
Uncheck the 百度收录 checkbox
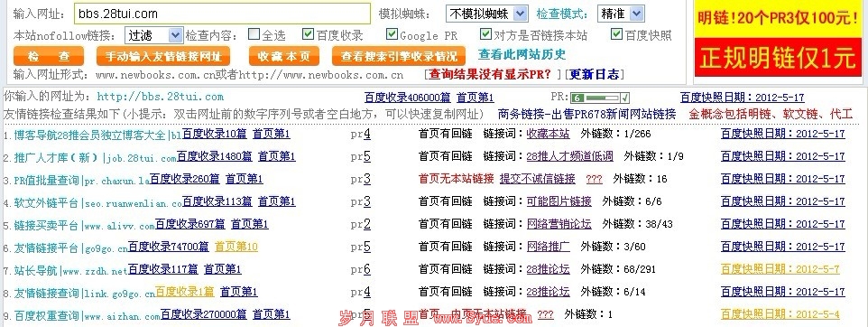click(x=309, y=34)
